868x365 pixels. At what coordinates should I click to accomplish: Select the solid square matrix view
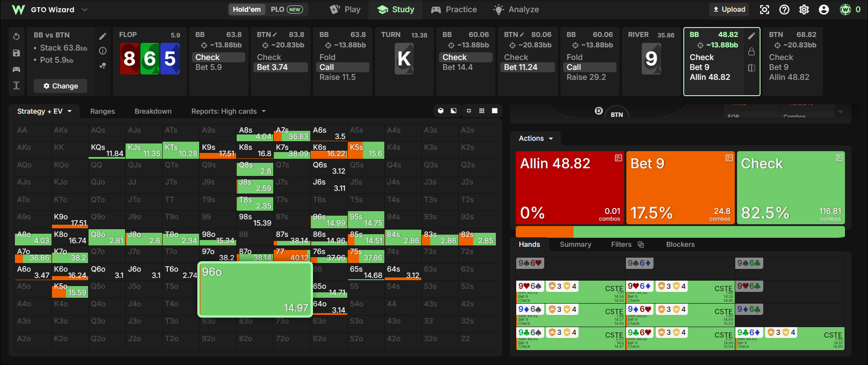[x=495, y=111]
